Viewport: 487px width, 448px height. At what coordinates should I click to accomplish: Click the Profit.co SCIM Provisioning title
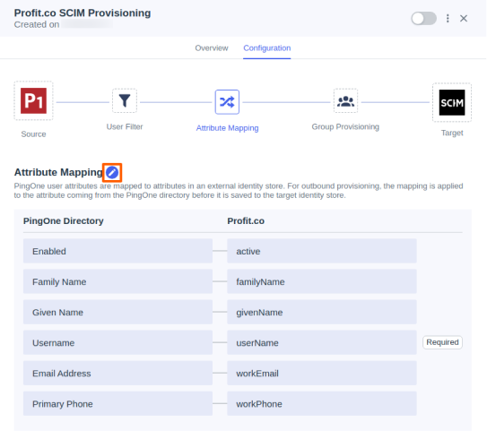(83, 13)
